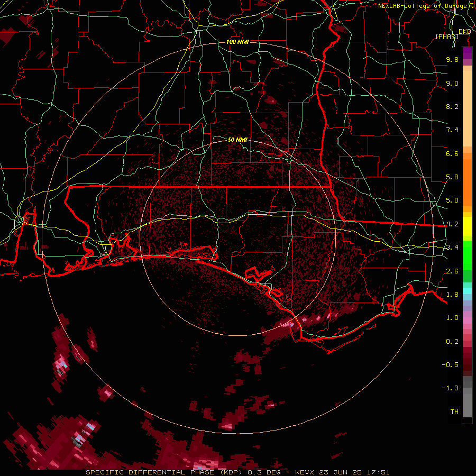Screen dimensions: 476x476
Task: Pick the purple segment atop the color bar
Action: (467, 53)
